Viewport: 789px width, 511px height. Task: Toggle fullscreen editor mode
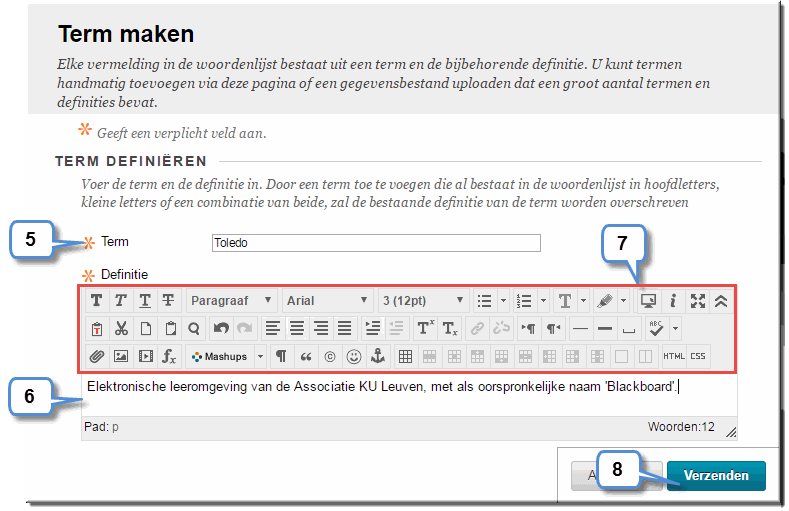tap(697, 301)
